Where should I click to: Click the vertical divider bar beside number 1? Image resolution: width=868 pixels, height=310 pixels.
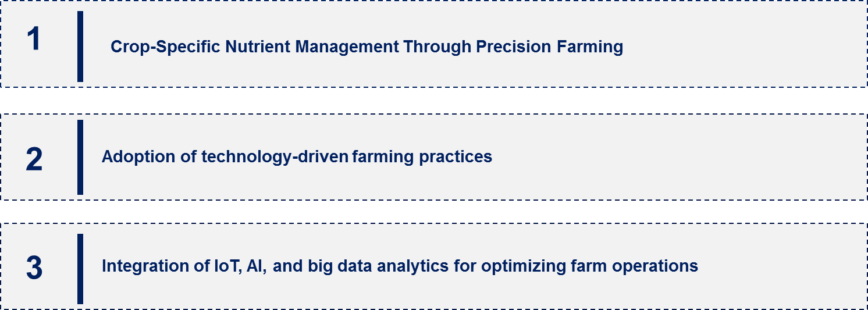[80, 46]
